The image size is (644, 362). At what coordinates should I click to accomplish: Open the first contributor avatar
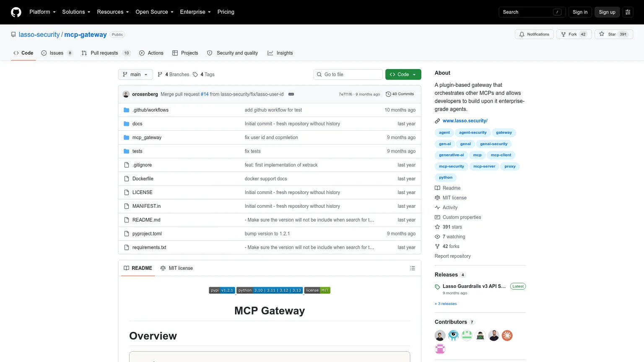pyautogui.click(x=440, y=336)
